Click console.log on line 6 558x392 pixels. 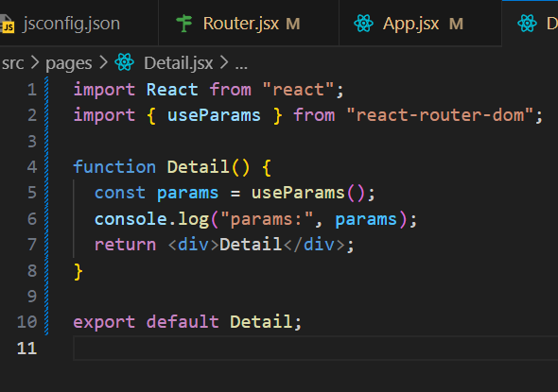point(151,219)
